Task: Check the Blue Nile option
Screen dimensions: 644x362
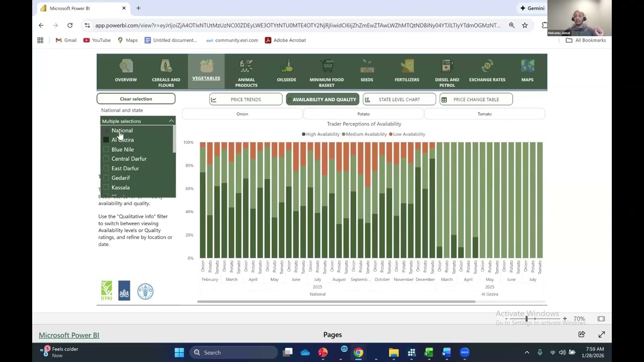Action: 106,149
